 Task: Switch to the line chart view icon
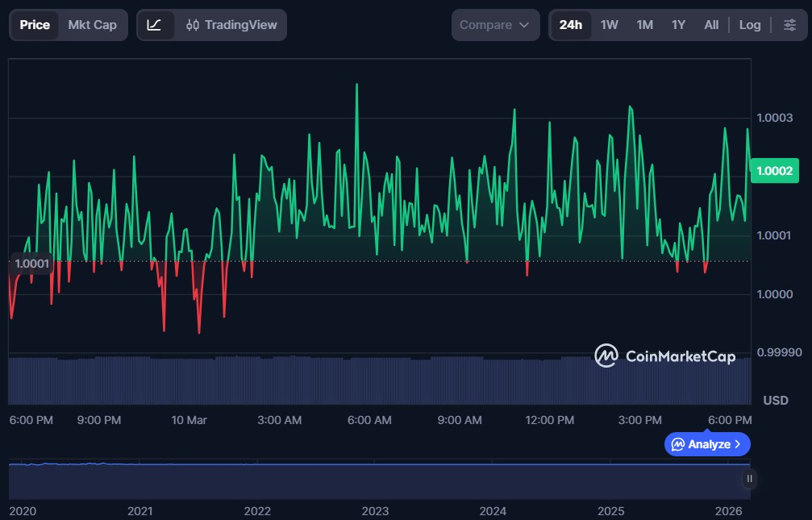155,25
